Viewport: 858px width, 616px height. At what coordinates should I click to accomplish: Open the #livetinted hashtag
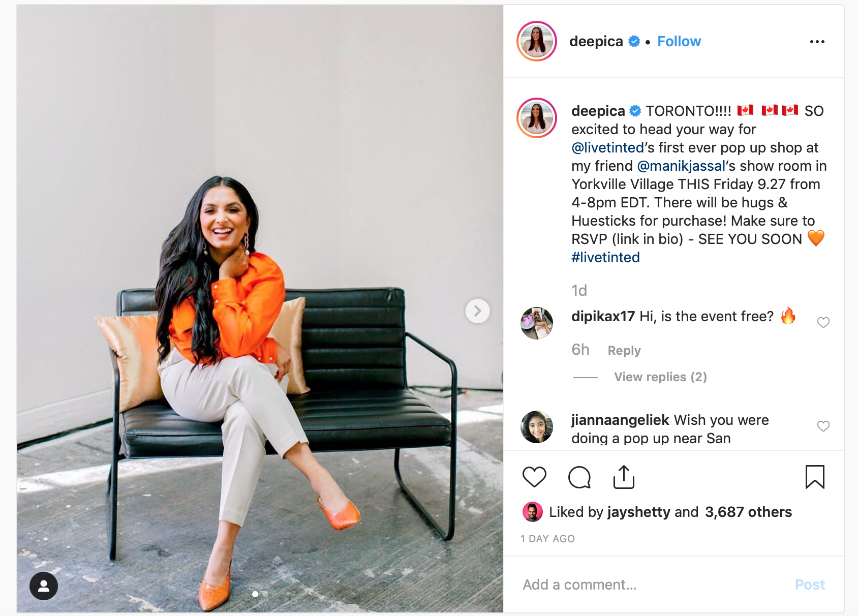605,257
